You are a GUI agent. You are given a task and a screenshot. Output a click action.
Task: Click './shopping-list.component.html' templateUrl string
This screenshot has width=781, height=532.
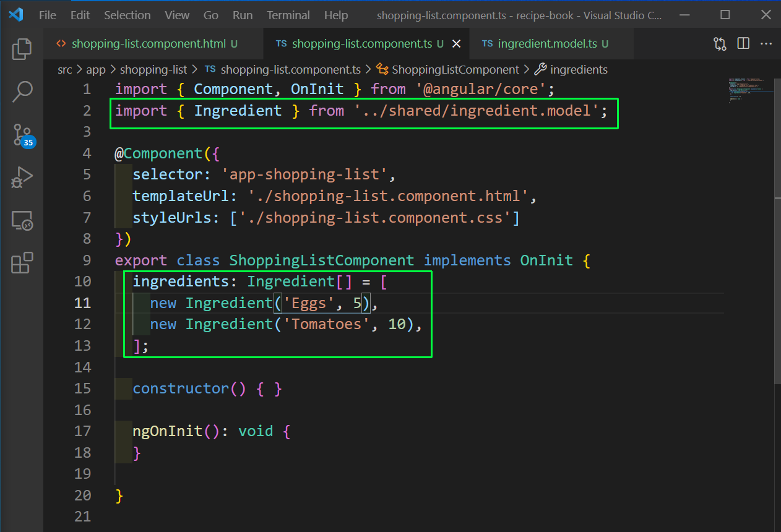point(388,196)
